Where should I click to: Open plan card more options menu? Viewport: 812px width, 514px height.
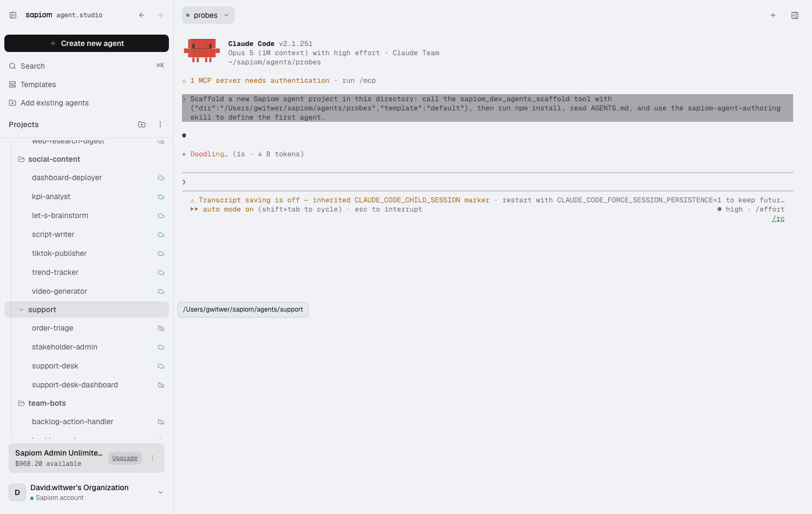(153, 458)
